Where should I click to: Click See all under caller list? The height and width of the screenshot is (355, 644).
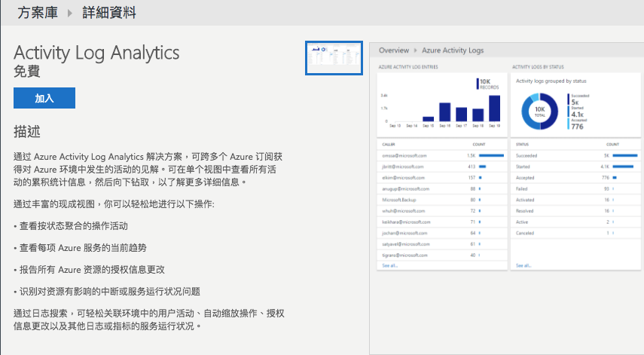[x=389, y=265]
